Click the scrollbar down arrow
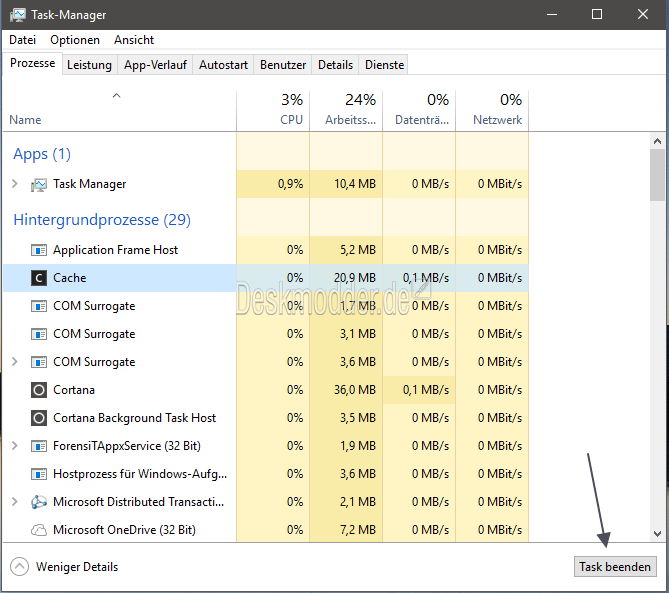 click(657, 534)
